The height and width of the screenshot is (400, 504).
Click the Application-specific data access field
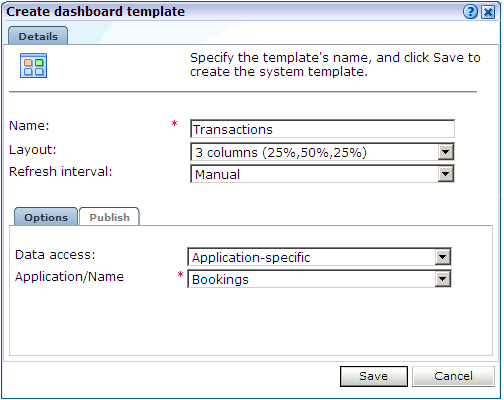pyautogui.click(x=319, y=257)
